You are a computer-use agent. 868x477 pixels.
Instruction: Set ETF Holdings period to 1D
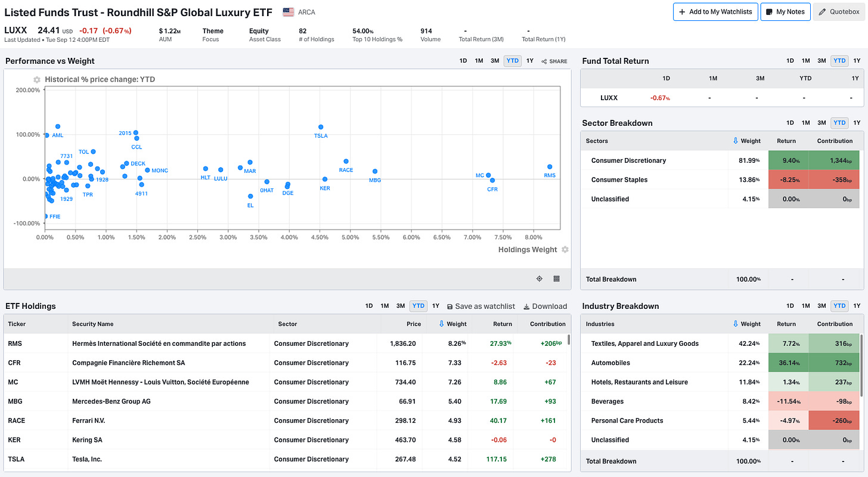click(369, 306)
